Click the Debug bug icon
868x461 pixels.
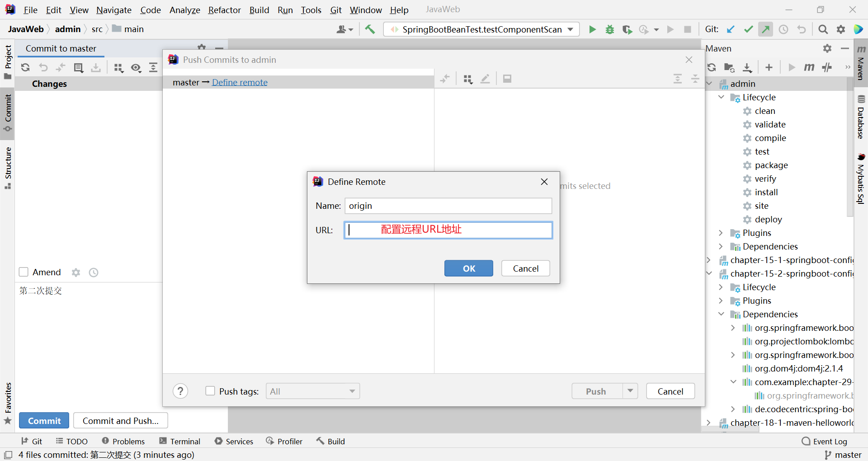click(x=610, y=29)
